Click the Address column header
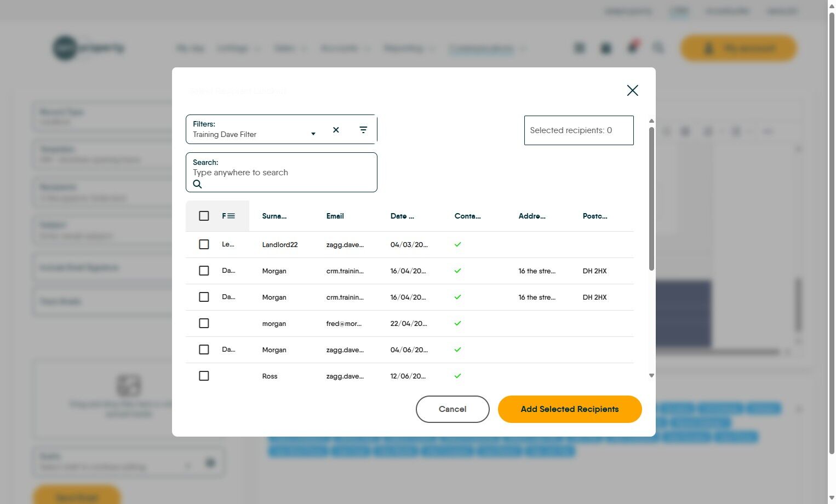The height and width of the screenshot is (504, 836). point(532,216)
